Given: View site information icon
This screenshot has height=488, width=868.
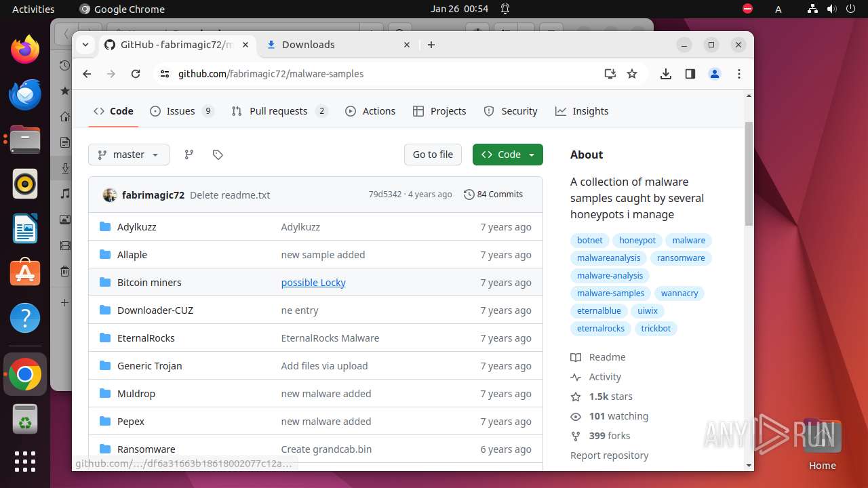Looking at the screenshot, I should [165, 74].
